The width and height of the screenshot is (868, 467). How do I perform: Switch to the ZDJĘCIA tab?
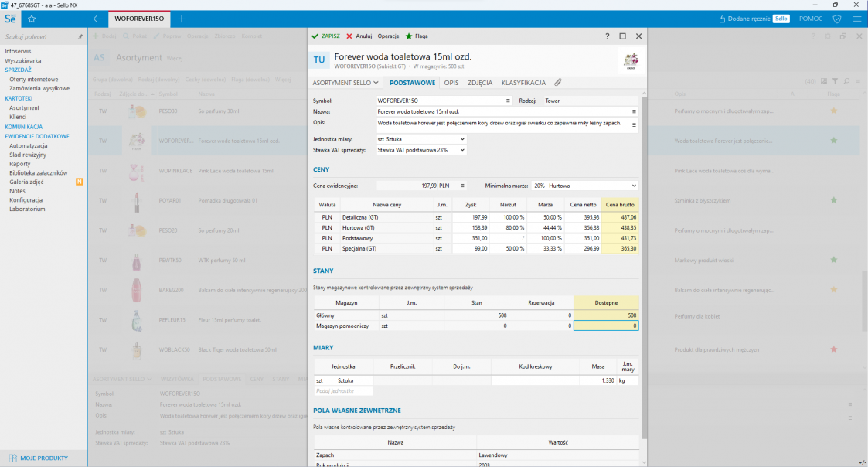480,83
